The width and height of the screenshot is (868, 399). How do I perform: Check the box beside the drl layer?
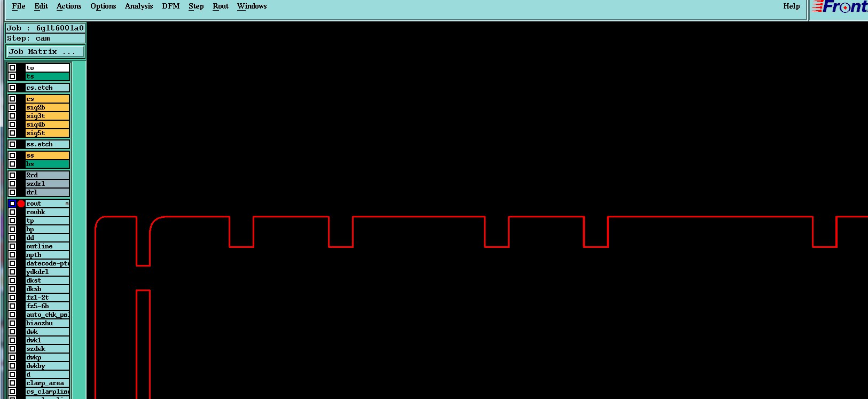point(12,192)
